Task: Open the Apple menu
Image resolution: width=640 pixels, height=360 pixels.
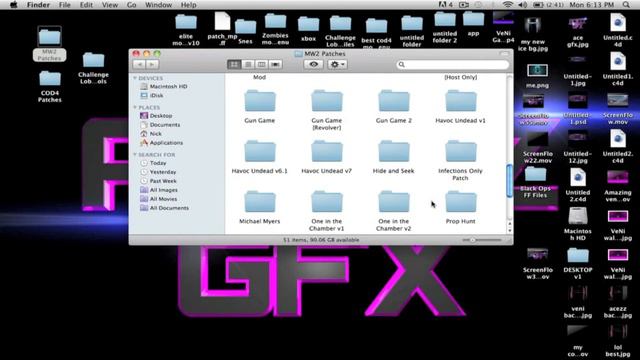Action: coord(13,5)
